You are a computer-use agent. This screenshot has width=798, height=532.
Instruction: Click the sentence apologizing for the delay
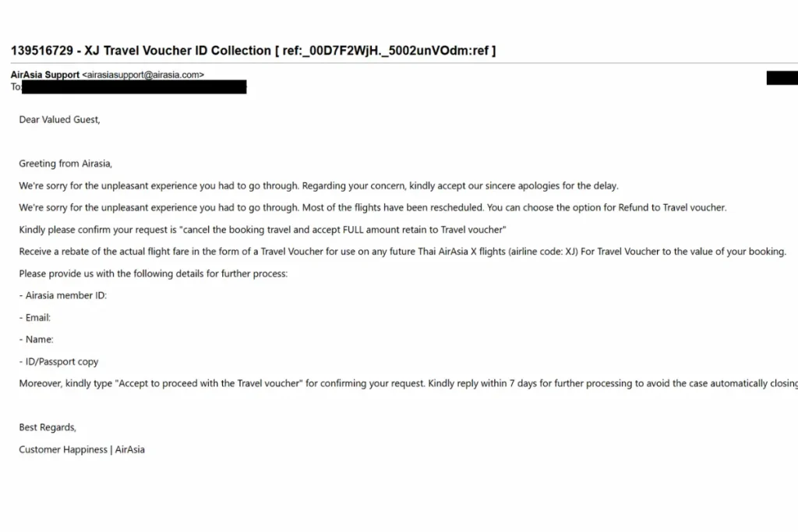tap(318, 186)
